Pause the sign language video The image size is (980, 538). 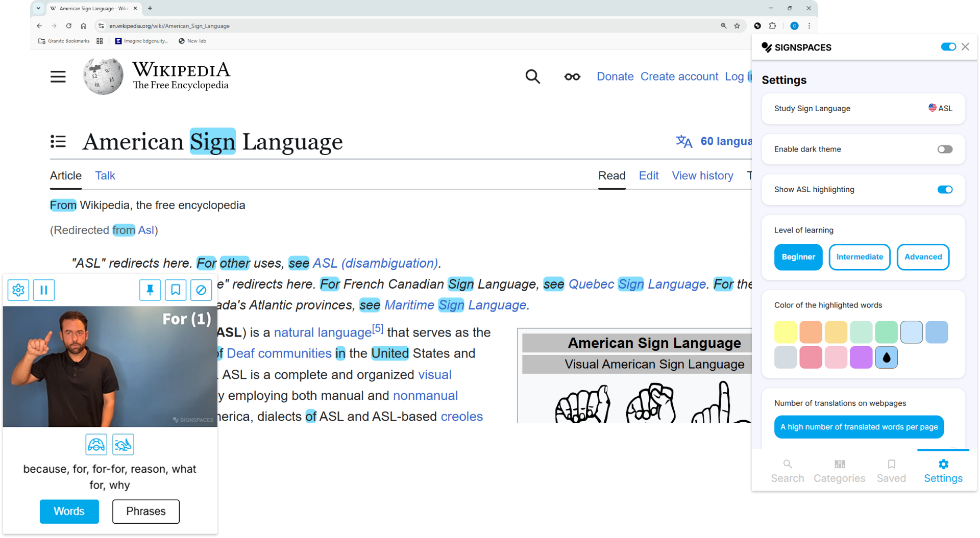coord(44,290)
